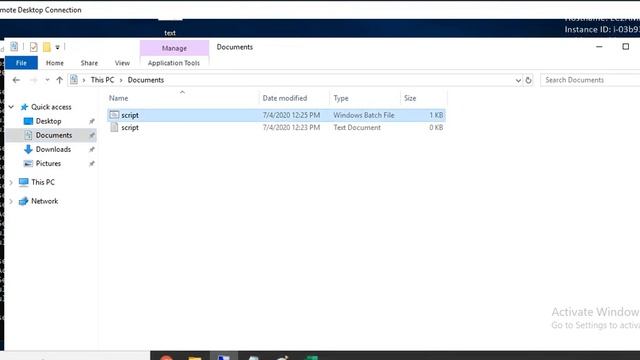This screenshot has height=360, width=640.
Task: Refresh the Documents folder
Action: [529, 80]
